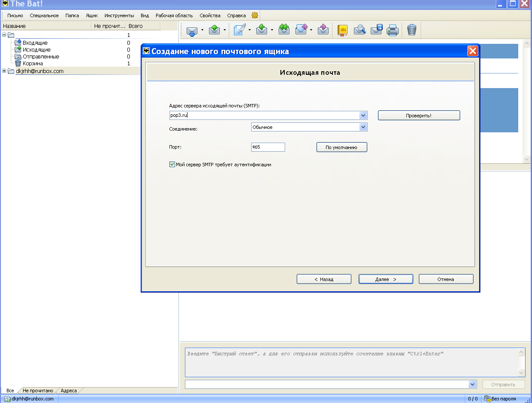Click the save message floppy disk icon
The width and height of the screenshot is (532, 403).
376,30
